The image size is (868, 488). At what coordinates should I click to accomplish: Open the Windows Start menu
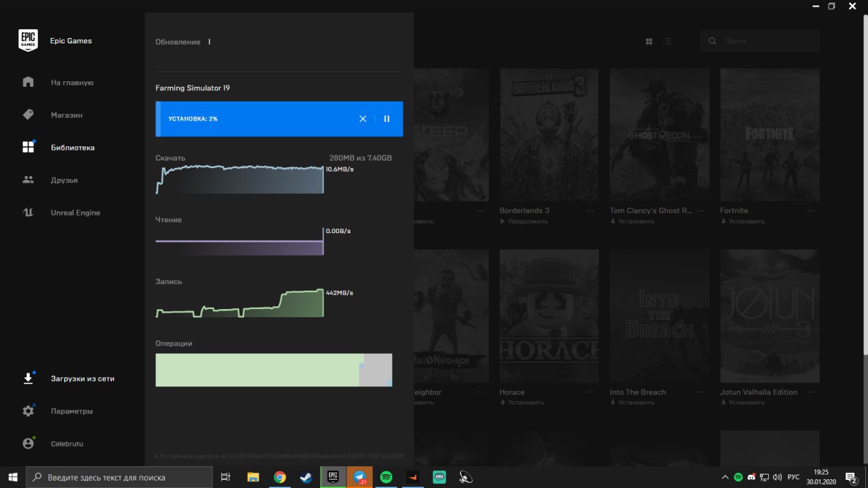coord(13,477)
